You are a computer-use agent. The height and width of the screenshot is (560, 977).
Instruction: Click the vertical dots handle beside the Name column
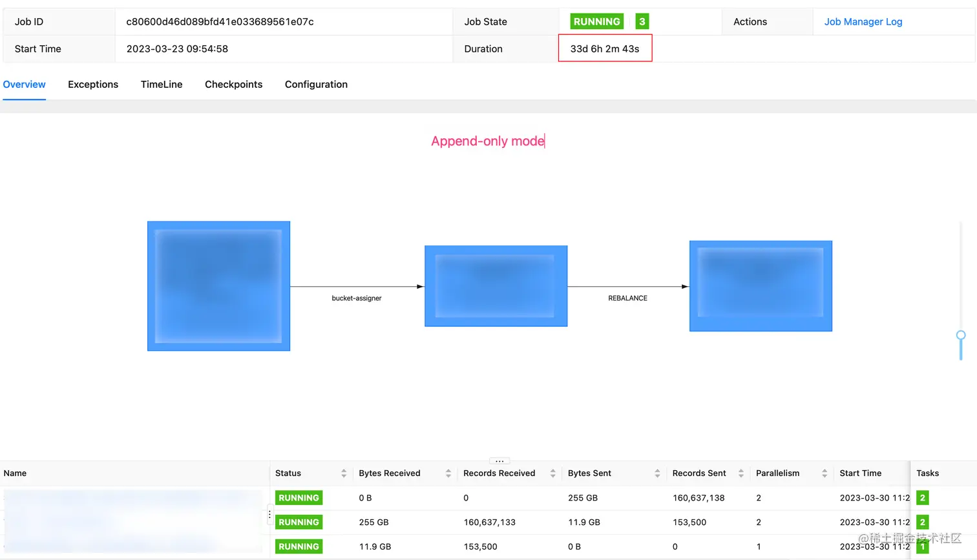269,515
